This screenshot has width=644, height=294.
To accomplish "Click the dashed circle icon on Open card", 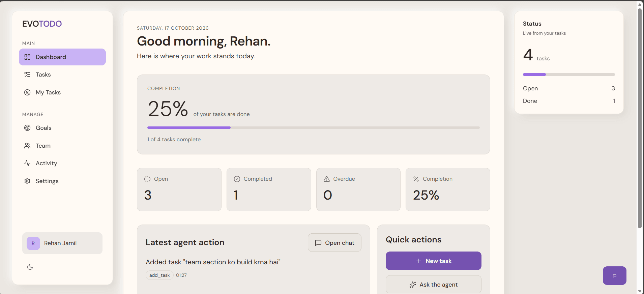I will (147, 179).
